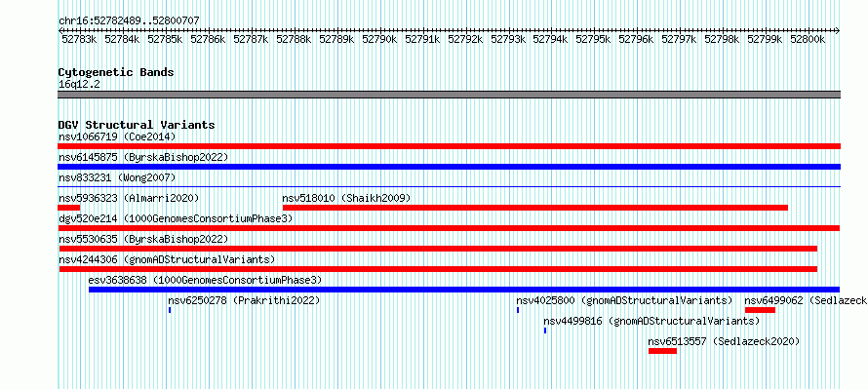868x389 pixels.
Task: Click the nsv1066719 (Coe2014) red variant bar
Action: (x=449, y=146)
